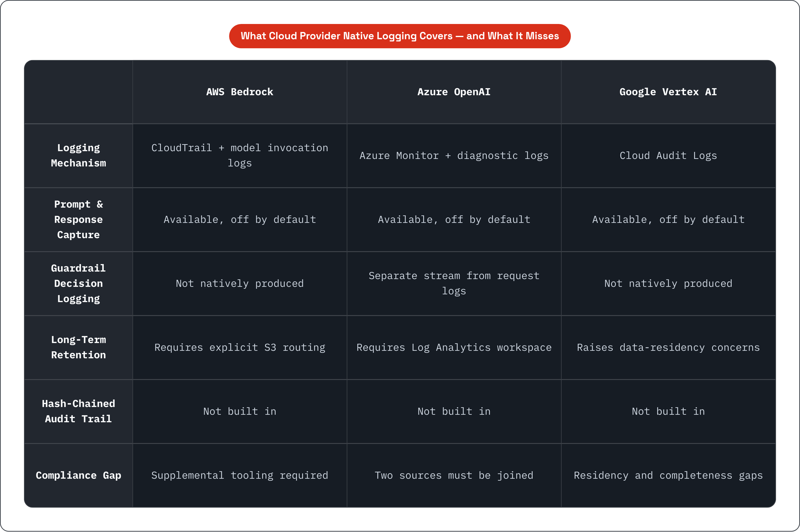Click the 'Azure Monitor + diagnostic logs' cell
This screenshot has height=532, width=800.
[454, 155]
